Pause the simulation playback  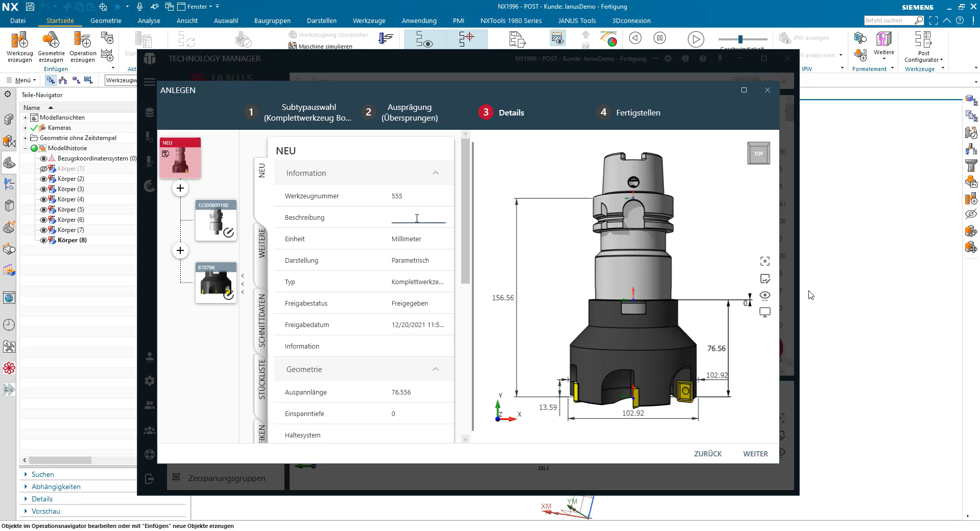click(x=660, y=38)
